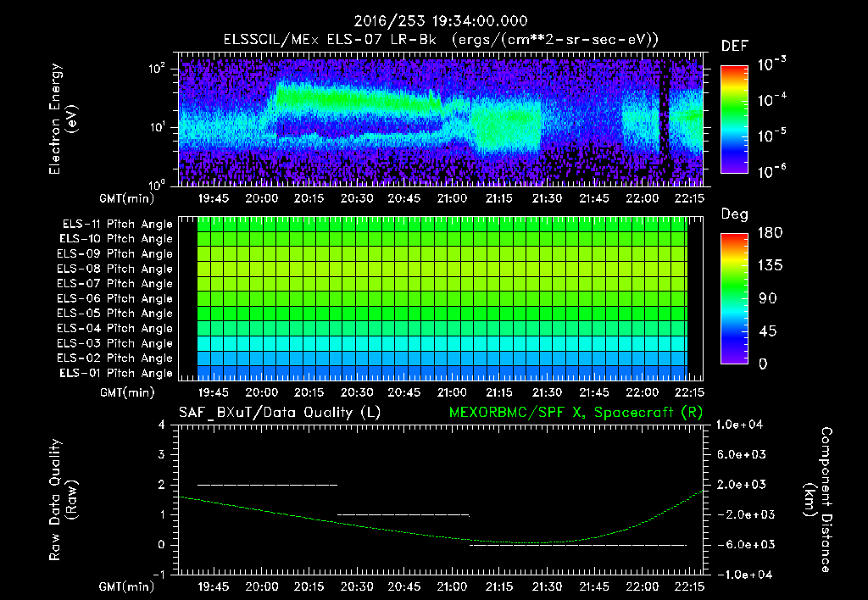Click the Deg pitch angle color bar
868x600 pixels.
coord(734,298)
